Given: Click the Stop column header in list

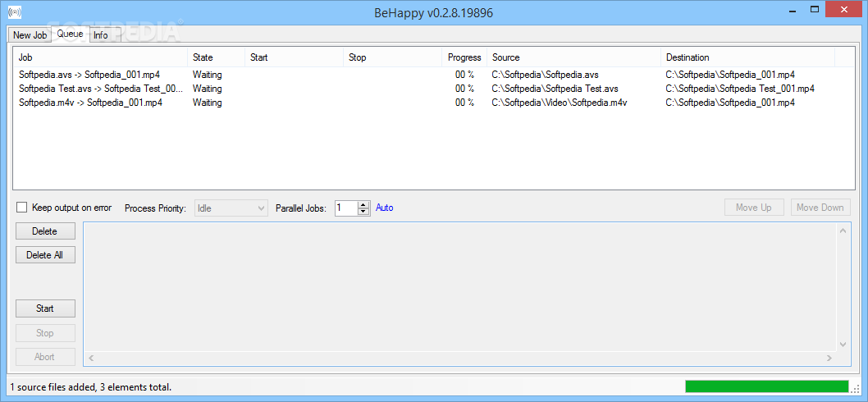Looking at the screenshot, I should (392, 57).
